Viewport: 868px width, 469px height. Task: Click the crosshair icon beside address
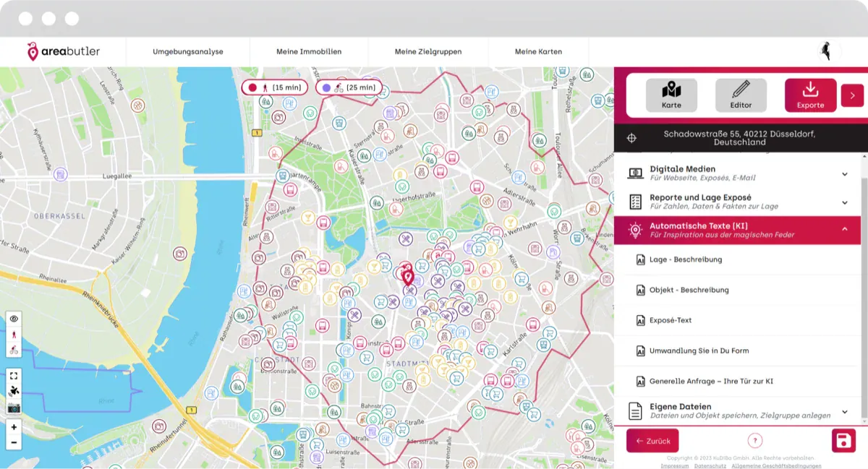631,137
